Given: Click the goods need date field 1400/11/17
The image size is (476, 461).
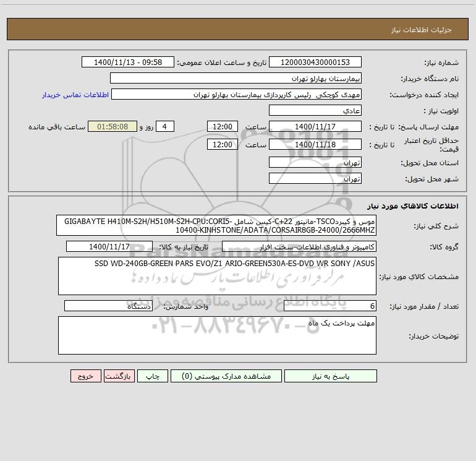Looking at the screenshot, I should 109,247.
